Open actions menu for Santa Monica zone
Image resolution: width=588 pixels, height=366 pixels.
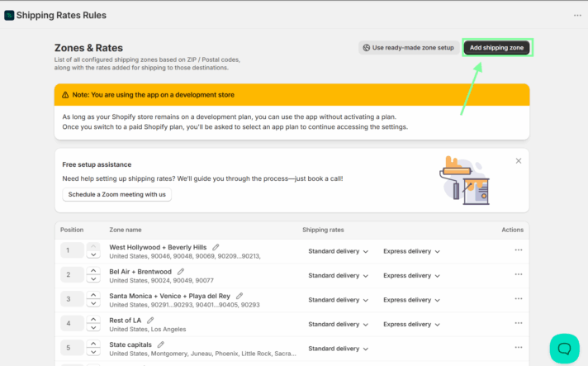coord(519,299)
